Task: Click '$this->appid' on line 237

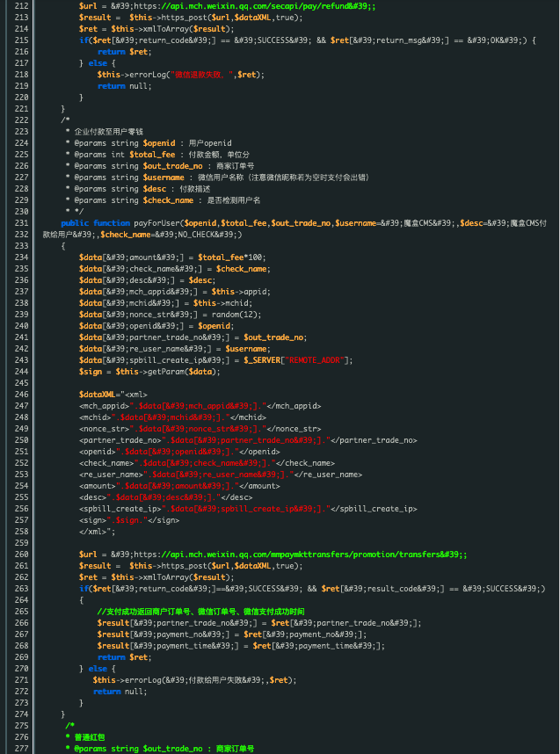Action: click(241, 292)
